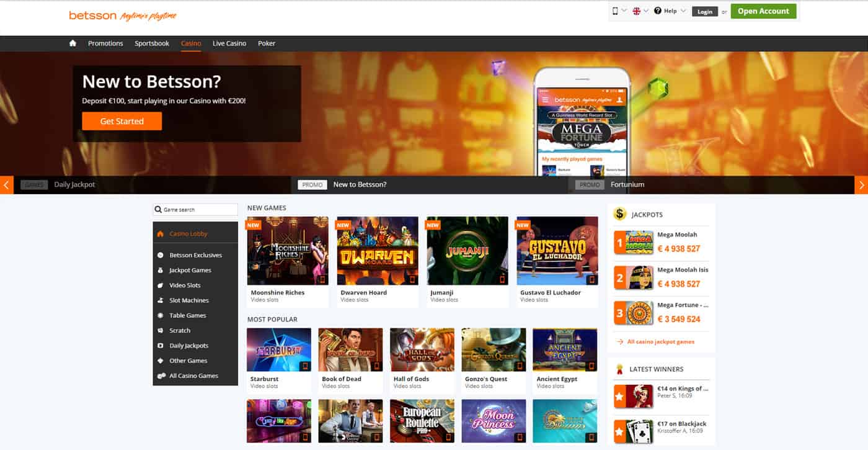Switch to the Poker tab
Image resolution: width=868 pixels, height=450 pixels.
[267, 43]
